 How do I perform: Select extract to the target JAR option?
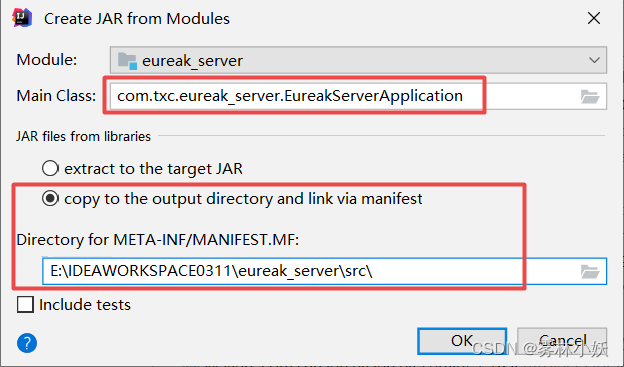click(50, 168)
